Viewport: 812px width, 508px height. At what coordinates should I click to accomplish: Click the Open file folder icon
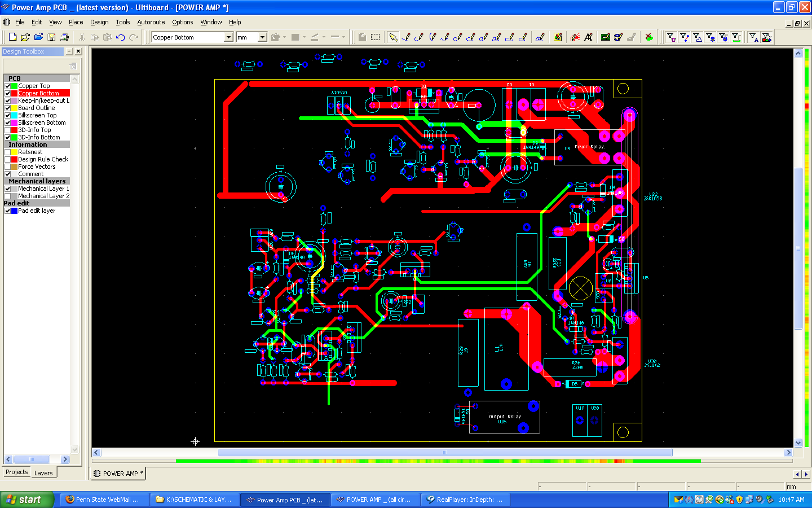25,37
